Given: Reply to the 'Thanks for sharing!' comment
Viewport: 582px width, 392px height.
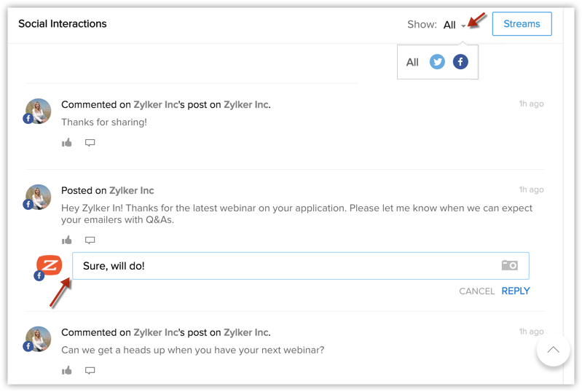Looking at the screenshot, I should tap(90, 143).
